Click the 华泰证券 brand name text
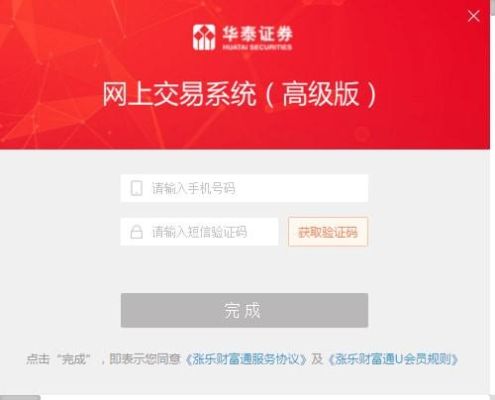This screenshot has width=495, height=400. [x=258, y=33]
